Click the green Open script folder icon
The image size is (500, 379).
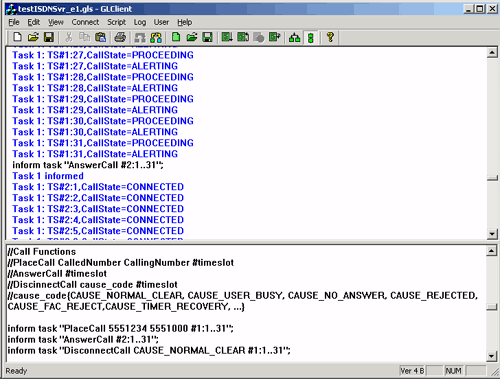192,37
